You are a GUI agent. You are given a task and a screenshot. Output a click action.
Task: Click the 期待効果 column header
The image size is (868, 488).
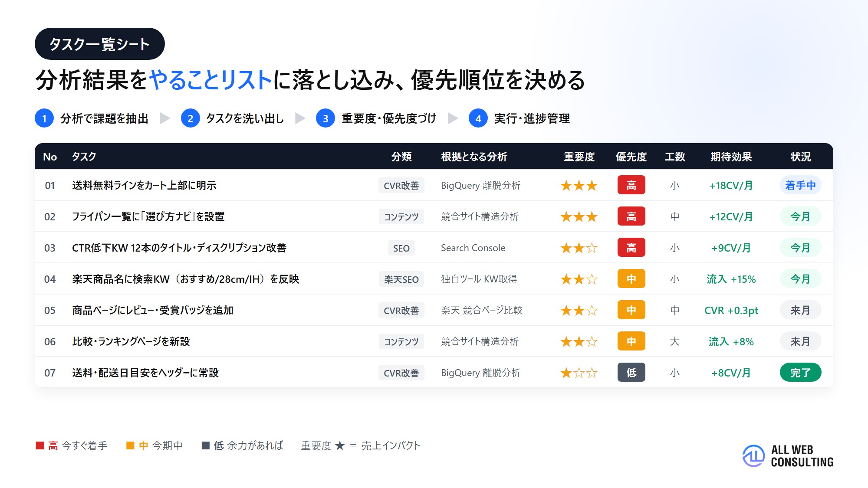pos(731,157)
